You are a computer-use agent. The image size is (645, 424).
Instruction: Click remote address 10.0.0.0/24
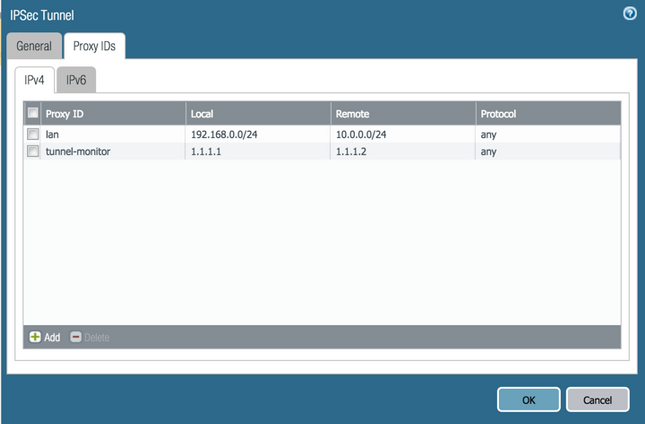coord(361,134)
